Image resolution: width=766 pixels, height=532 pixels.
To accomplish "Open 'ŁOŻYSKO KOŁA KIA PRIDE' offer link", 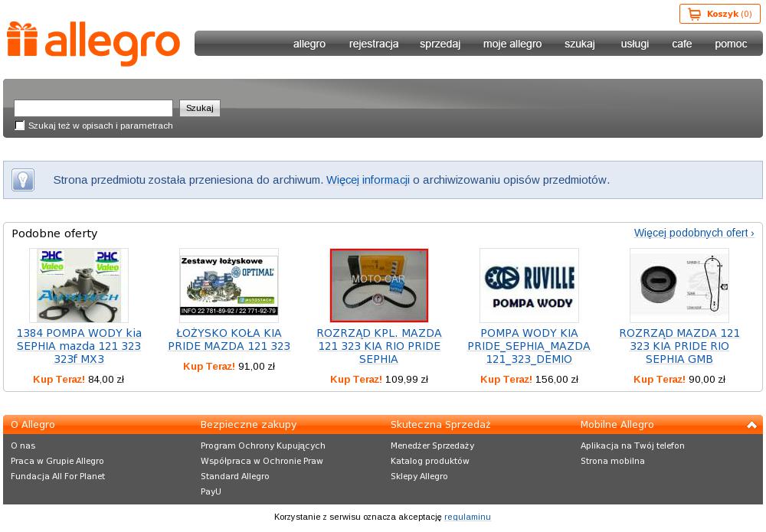I will click(x=229, y=340).
